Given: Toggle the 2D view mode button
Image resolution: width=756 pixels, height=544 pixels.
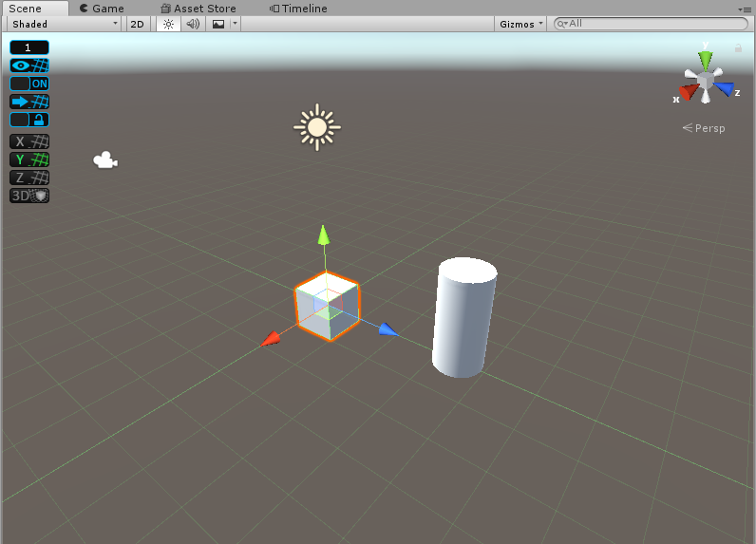Looking at the screenshot, I should tap(138, 24).
